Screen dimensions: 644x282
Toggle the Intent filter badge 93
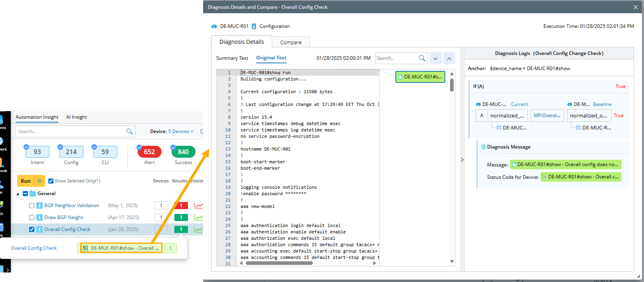[37, 152]
